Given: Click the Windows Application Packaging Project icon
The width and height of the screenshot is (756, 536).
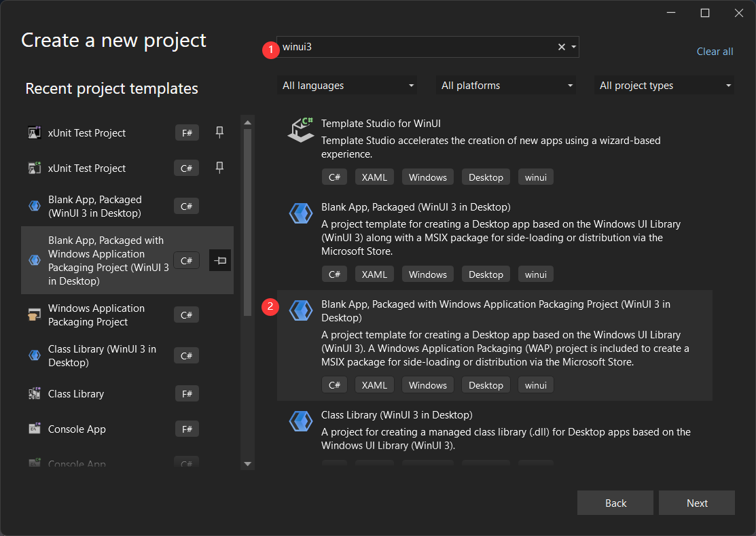Looking at the screenshot, I should pos(35,315).
